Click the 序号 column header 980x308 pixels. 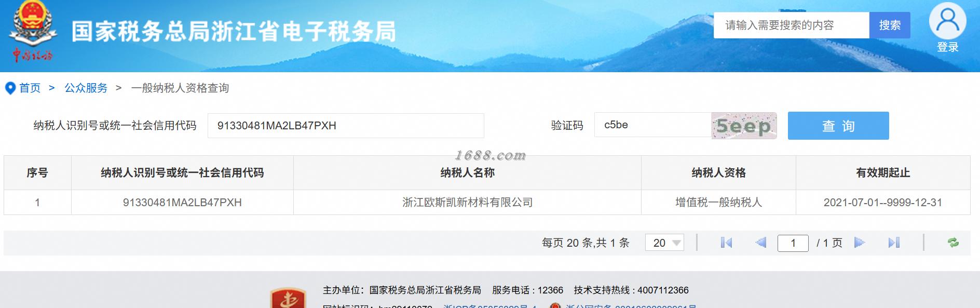click(37, 172)
